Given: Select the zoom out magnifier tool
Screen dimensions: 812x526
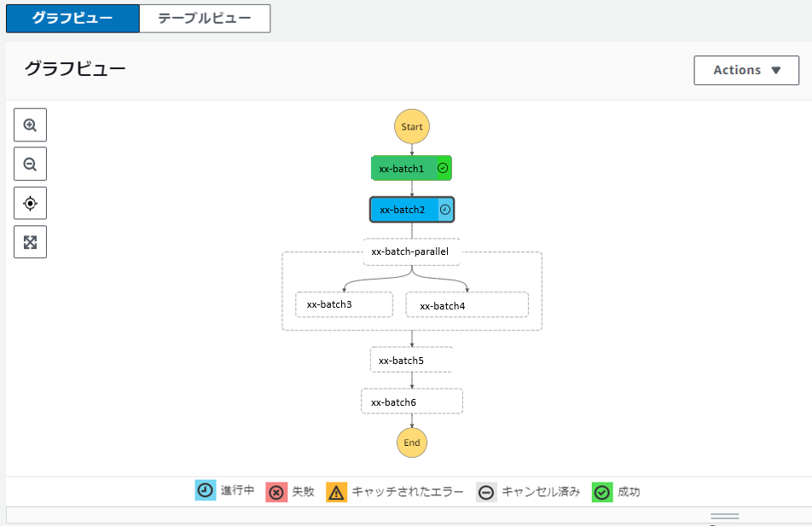Looking at the screenshot, I should 30,164.
